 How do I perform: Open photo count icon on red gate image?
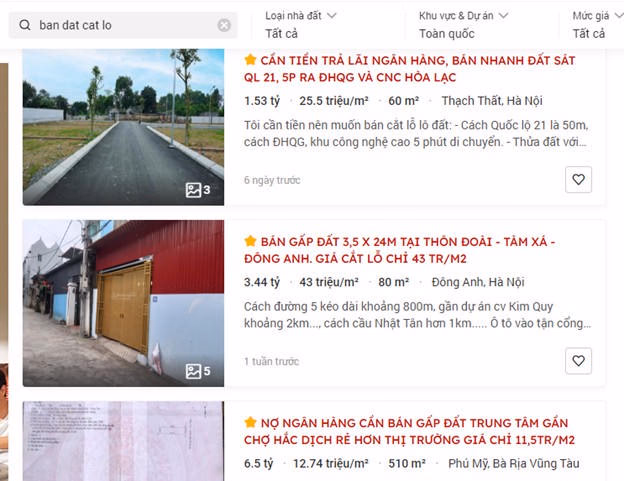198,371
